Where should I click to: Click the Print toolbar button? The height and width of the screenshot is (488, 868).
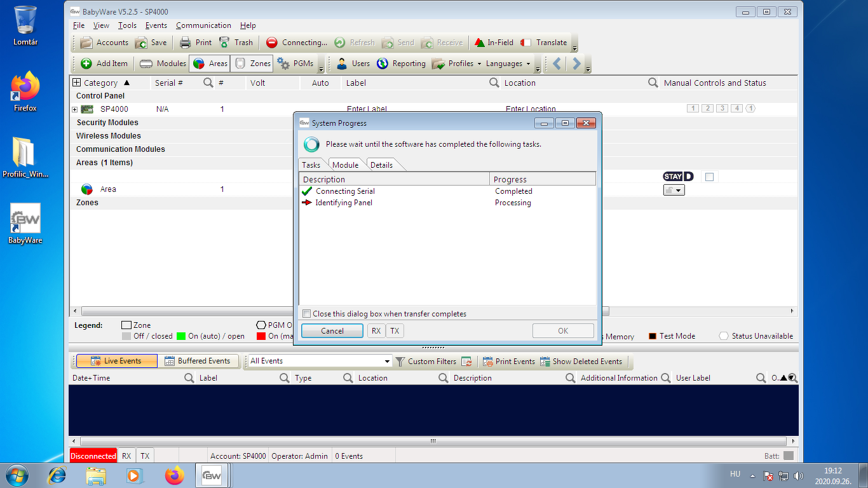point(196,43)
